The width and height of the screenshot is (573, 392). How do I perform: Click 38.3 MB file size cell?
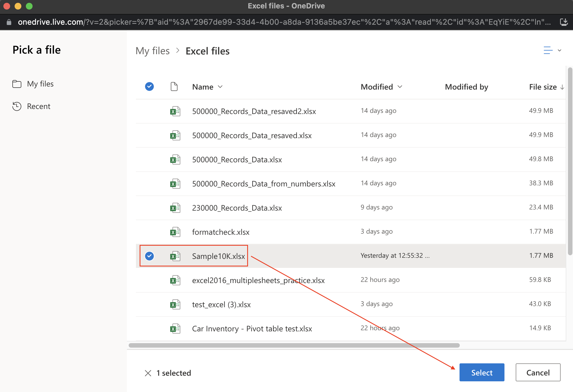(541, 183)
